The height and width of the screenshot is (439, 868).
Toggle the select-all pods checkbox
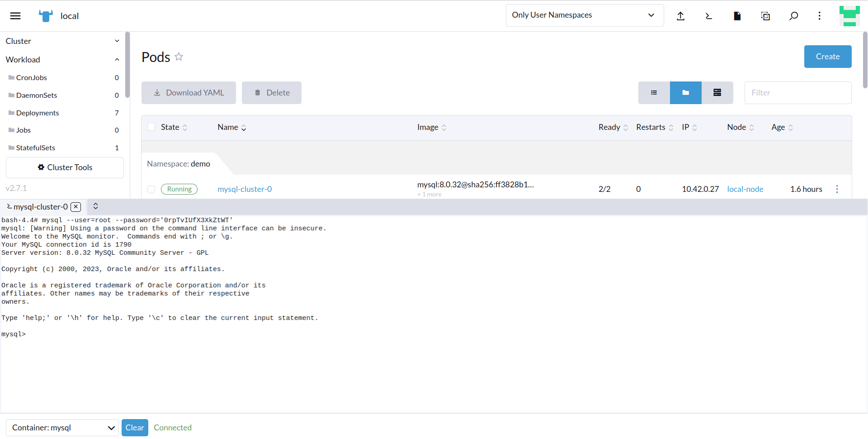coord(151,127)
